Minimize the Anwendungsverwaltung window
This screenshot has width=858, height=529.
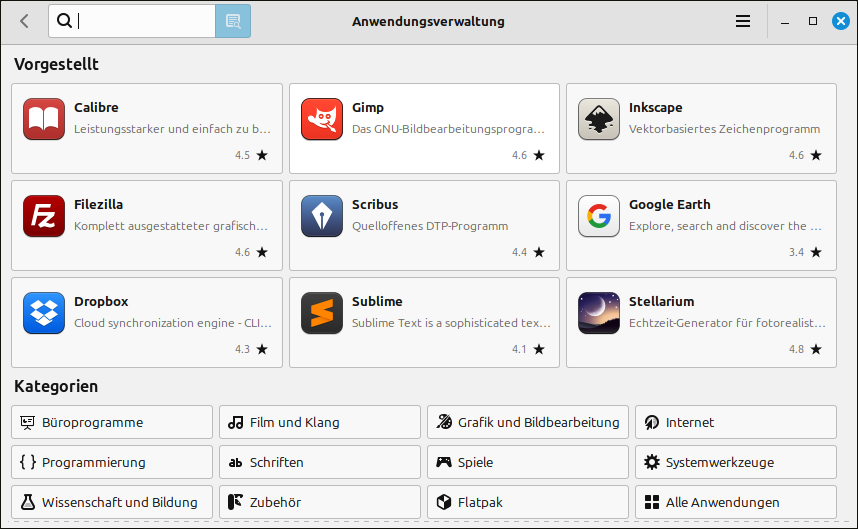(785, 21)
